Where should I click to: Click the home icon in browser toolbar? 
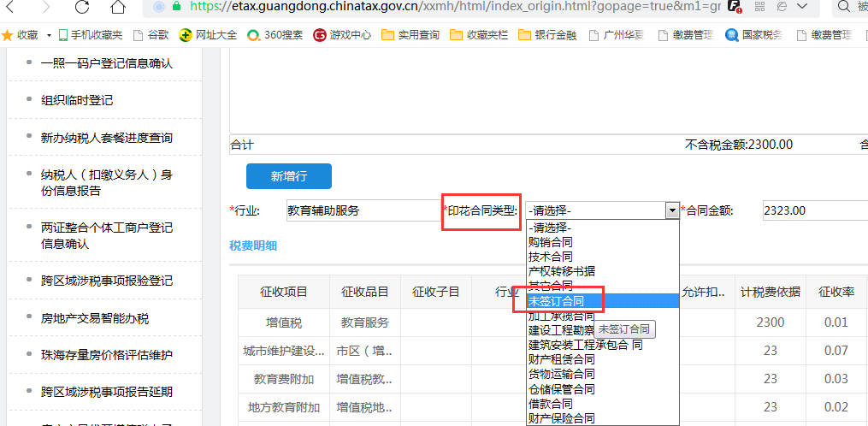pyautogui.click(x=118, y=8)
